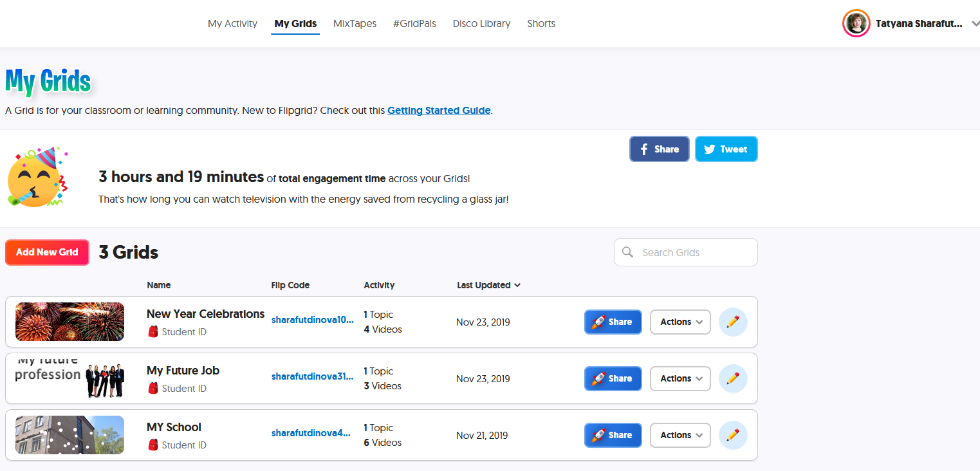This screenshot has width=980, height=471.
Task: Open the #GridPals tab
Action: click(414, 24)
